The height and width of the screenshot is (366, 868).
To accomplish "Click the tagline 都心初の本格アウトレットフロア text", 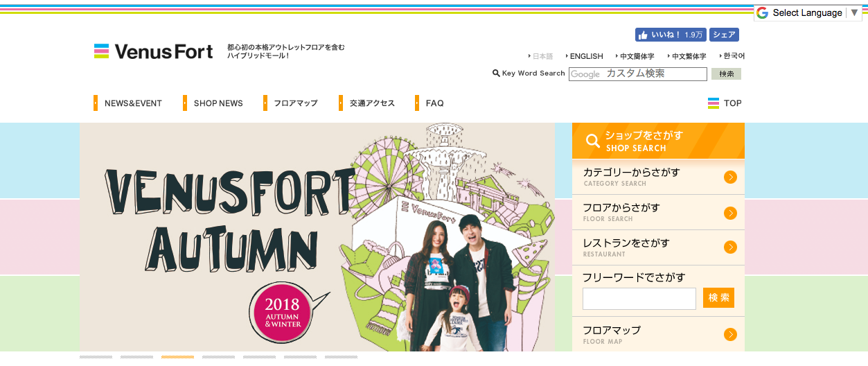I will point(285,47).
